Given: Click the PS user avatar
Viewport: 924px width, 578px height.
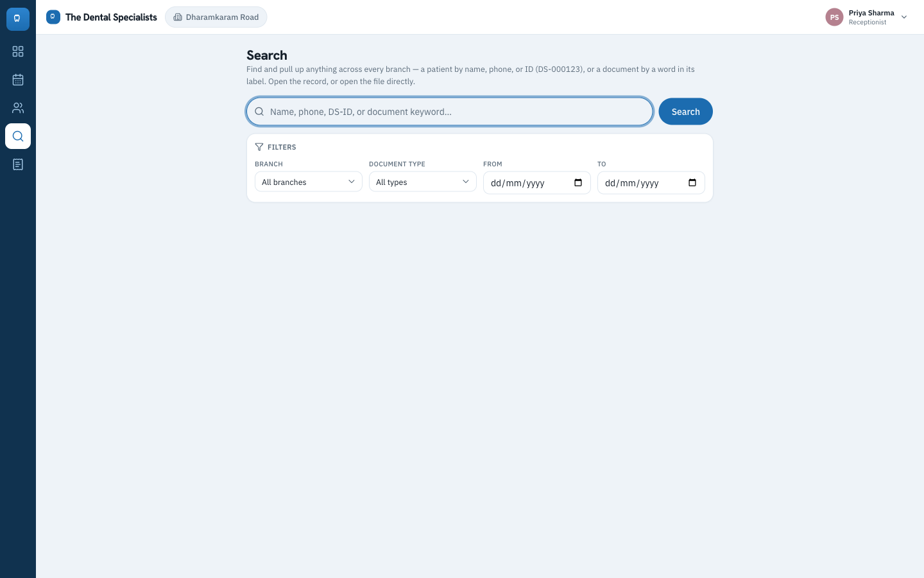Looking at the screenshot, I should tap(834, 17).
